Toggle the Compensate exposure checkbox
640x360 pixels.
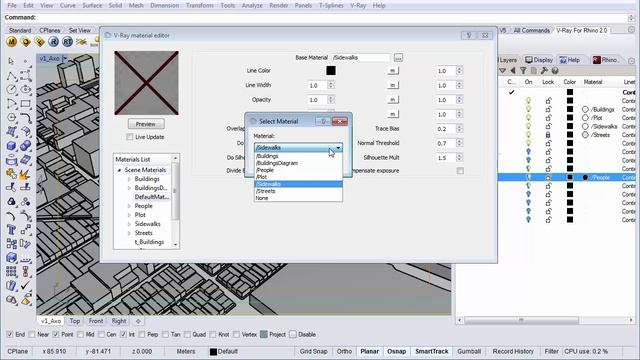(x=460, y=171)
